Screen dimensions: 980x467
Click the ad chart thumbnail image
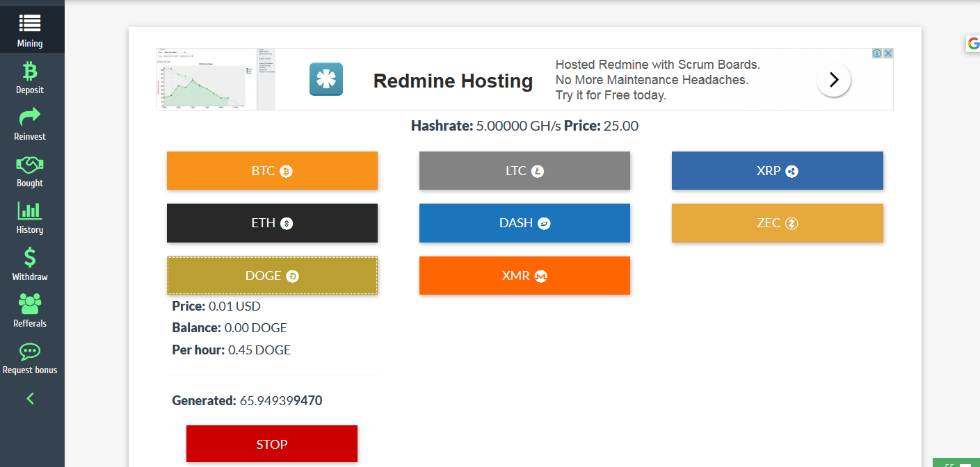click(x=216, y=79)
